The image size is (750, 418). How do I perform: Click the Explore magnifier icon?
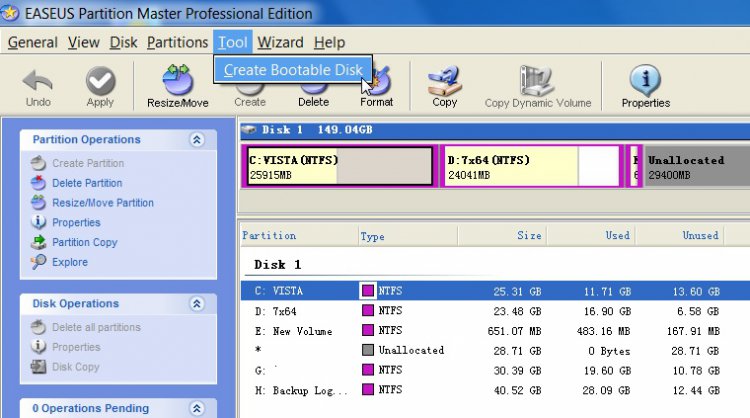[38, 262]
